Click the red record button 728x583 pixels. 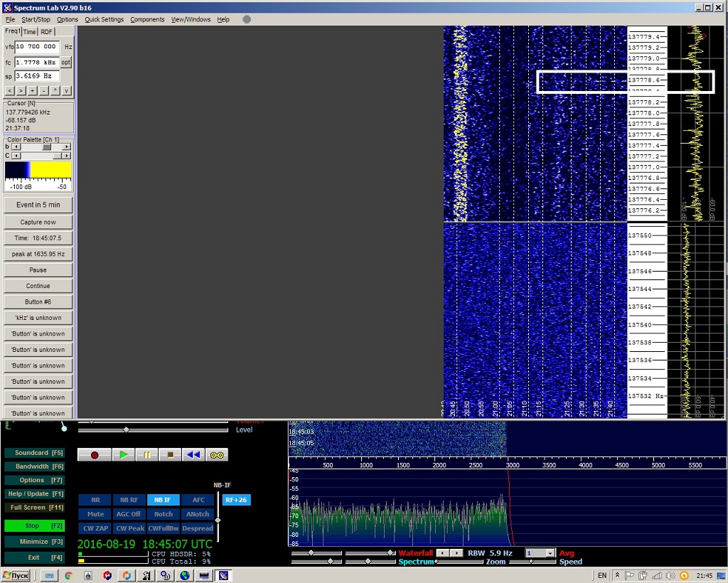click(94, 455)
